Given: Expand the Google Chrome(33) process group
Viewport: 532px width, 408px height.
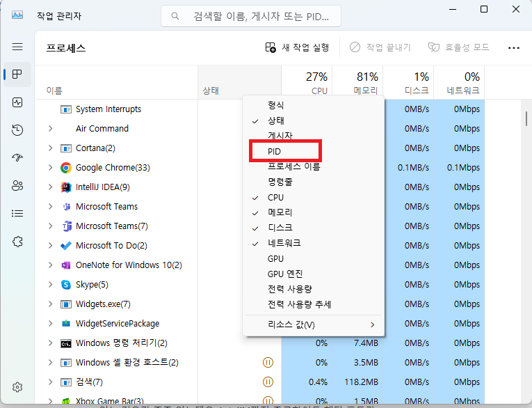Looking at the screenshot, I should click(51, 168).
